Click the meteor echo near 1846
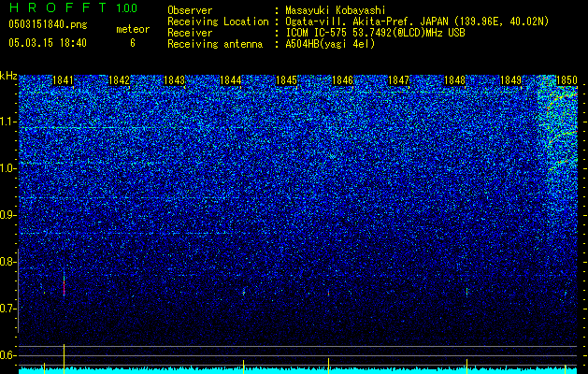This screenshot has height=374, width=588. pos(328,293)
